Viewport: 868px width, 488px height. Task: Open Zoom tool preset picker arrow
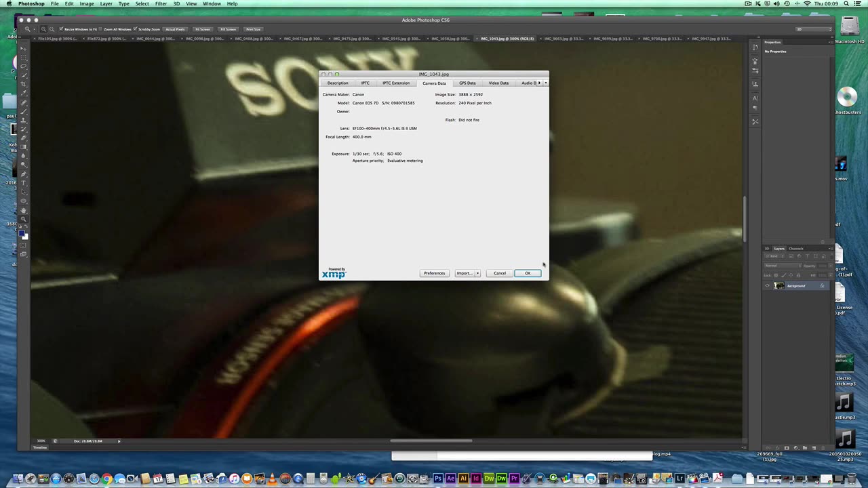tap(35, 29)
